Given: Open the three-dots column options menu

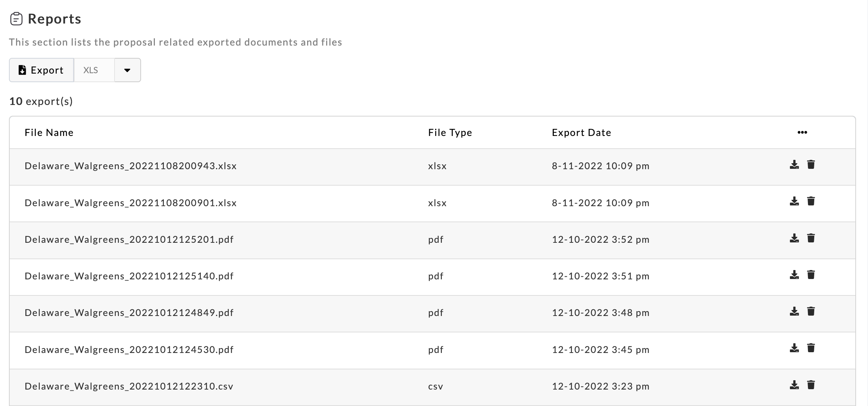Looking at the screenshot, I should point(802,133).
